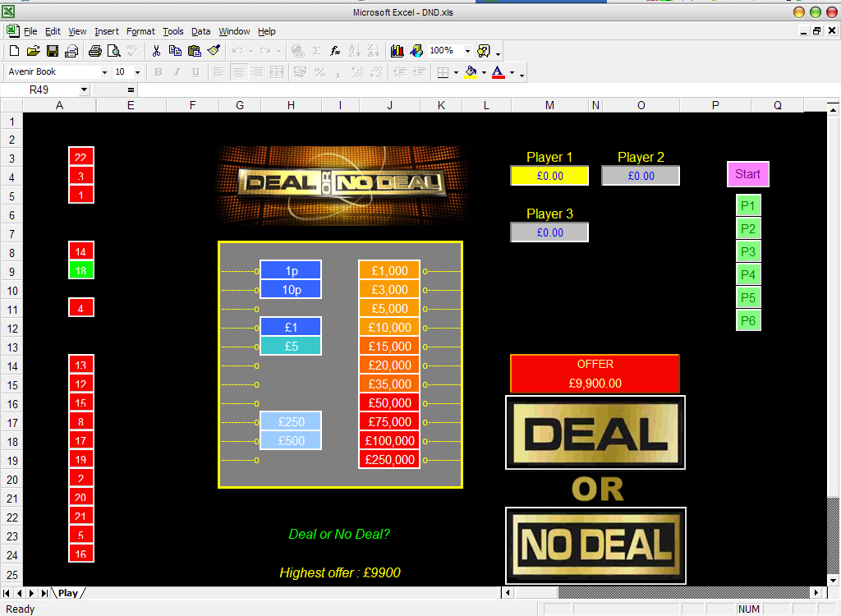
Task: Expand the Fill Color dropdown arrow
Action: [484, 72]
